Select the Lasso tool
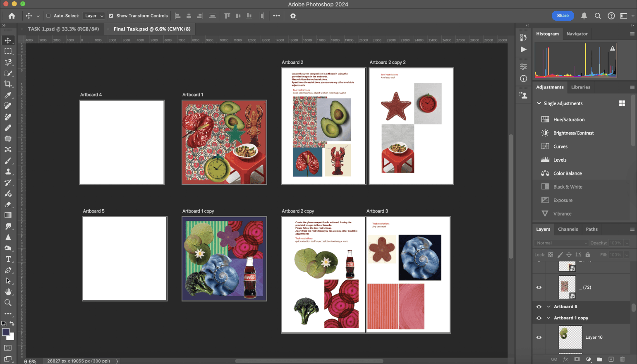The width and height of the screenshot is (637, 364). [x=8, y=62]
